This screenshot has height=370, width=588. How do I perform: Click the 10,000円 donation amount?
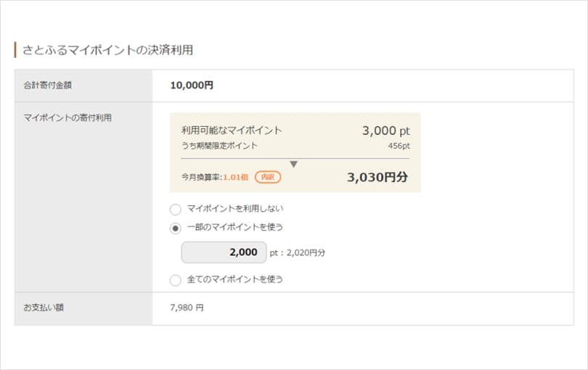(192, 86)
